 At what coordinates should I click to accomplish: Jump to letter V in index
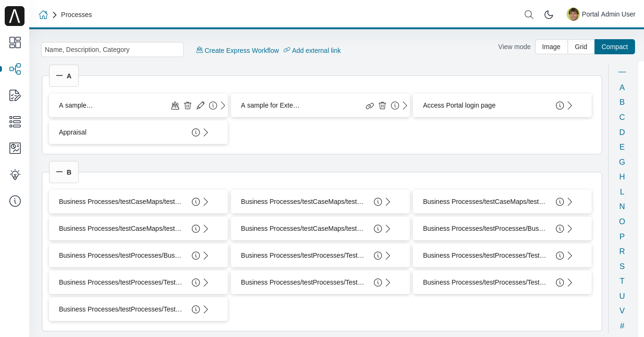coord(622,311)
